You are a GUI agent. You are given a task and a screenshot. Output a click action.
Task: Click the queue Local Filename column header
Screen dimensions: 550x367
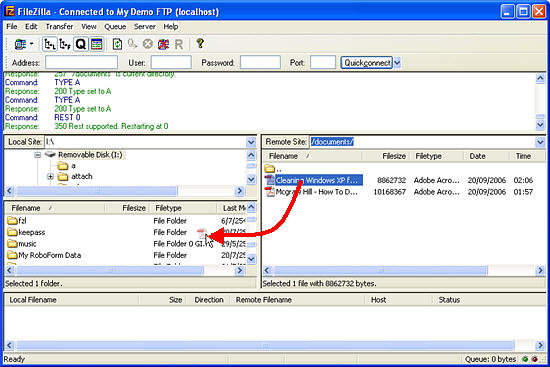[x=72, y=300]
